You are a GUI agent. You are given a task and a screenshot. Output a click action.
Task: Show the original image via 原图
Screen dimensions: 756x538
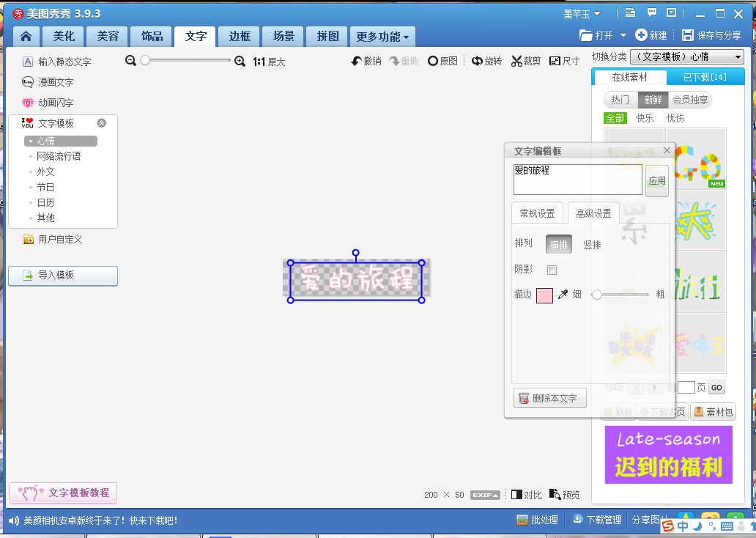[442, 61]
